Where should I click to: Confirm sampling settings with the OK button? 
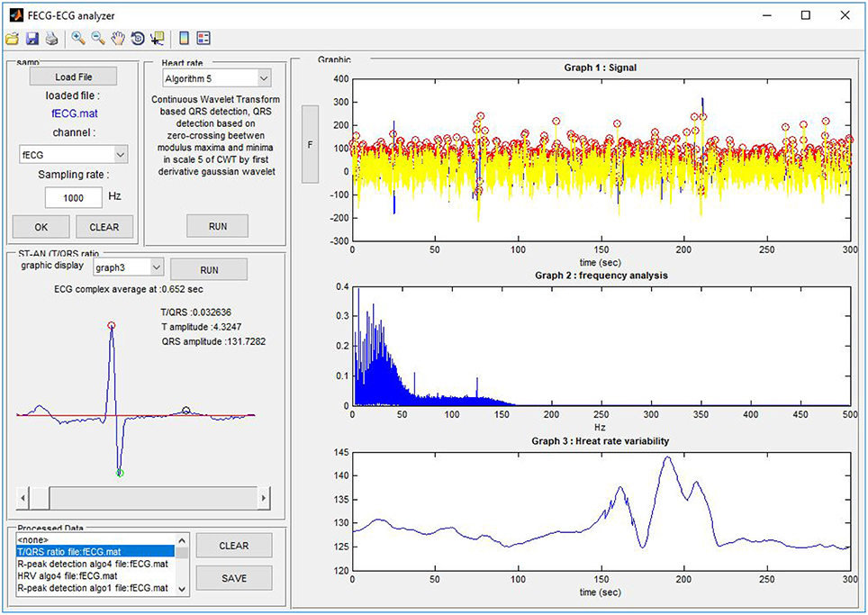(x=41, y=227)
